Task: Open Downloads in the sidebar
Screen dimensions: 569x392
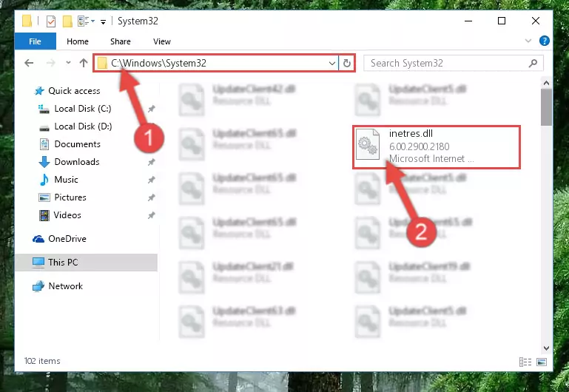Action: click(77, 162)
